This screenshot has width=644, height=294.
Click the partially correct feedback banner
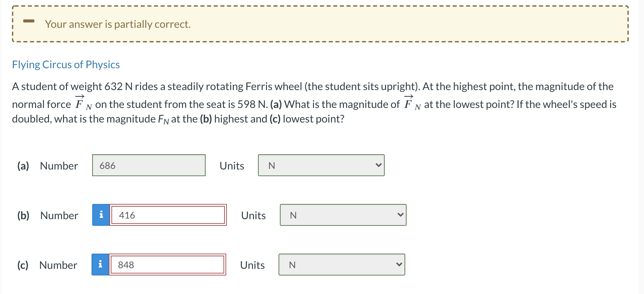320,24
